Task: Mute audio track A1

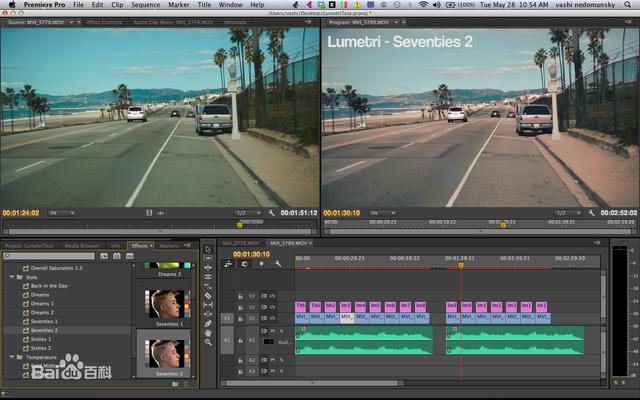Action: 273,331
